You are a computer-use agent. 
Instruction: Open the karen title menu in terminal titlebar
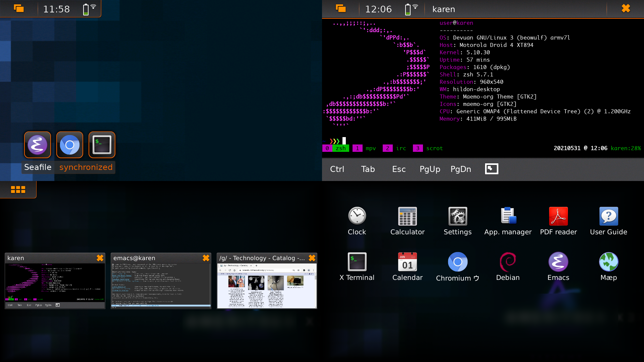444,9
